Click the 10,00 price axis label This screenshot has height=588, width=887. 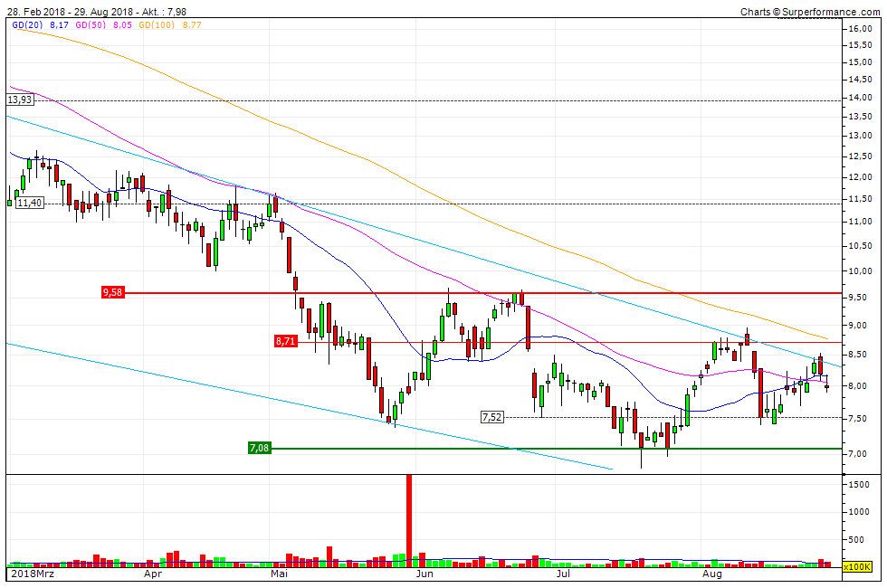coord(860,271)
